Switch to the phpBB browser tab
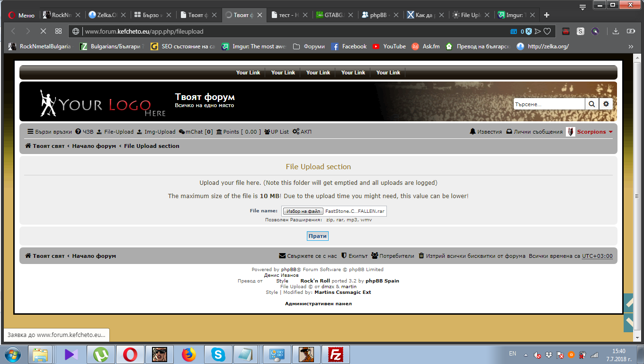This screenshot has height=364, width=644. click(377, 15)
